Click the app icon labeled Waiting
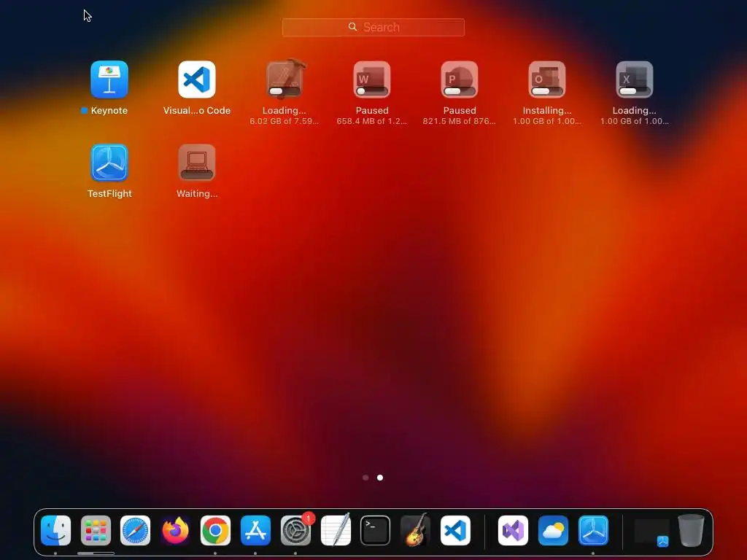 [197, 163]
